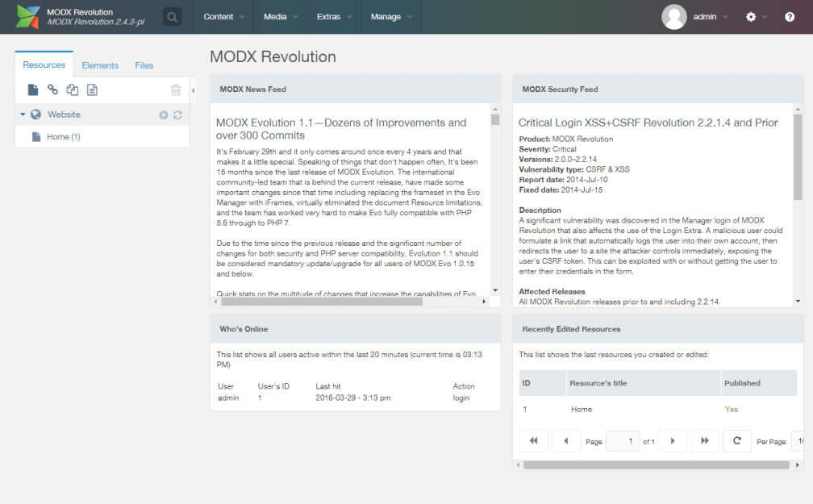The image size is (813, 504).
Task: Expand the dropdown arrow beside the settings gear
Action: coord(765,17)
